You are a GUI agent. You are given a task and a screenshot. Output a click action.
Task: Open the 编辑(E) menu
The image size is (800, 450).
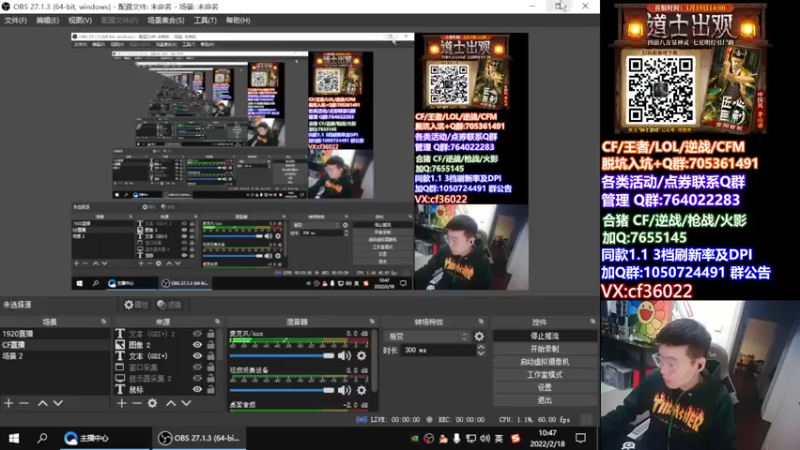(47, 20)
